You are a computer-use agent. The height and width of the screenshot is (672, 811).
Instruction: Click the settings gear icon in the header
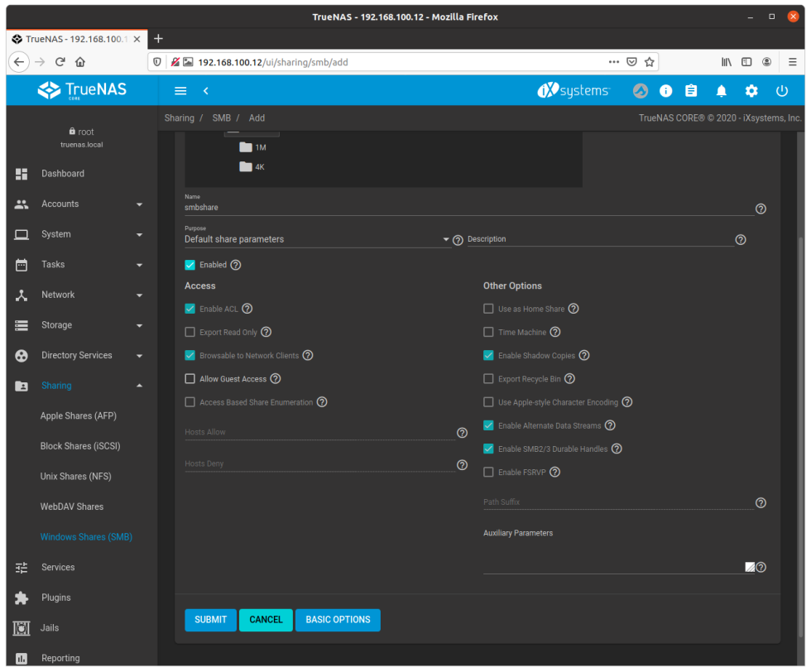click(751, 91)
